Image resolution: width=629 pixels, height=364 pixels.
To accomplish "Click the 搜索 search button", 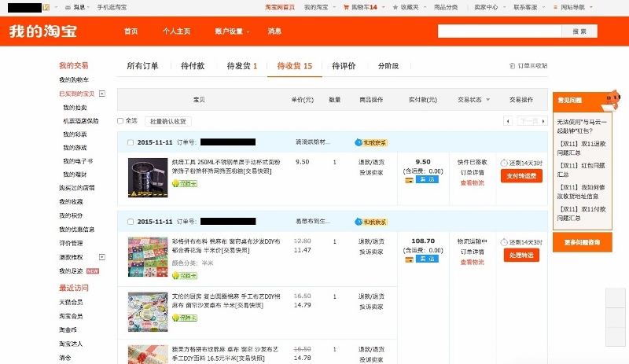I will point(579,31).
